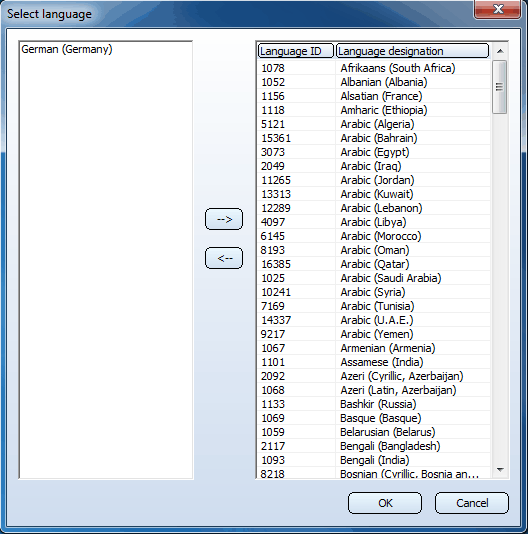Dismiss dialog with Cancel button

472,503
